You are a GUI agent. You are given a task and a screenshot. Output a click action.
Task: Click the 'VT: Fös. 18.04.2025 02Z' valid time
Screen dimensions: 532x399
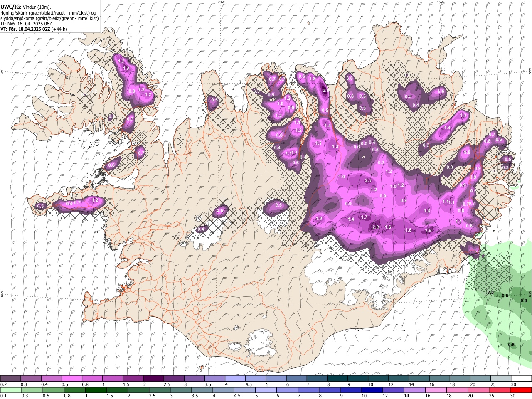coord(25,29)
